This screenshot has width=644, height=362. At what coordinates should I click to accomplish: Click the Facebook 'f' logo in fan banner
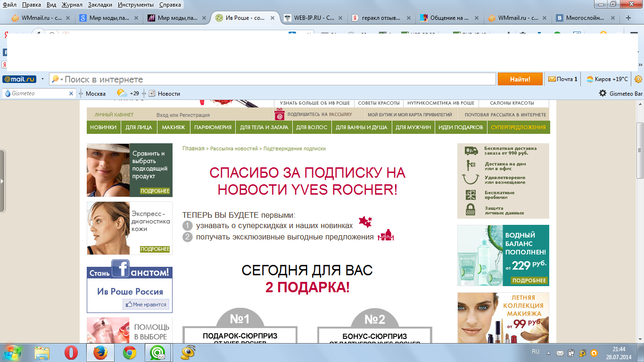coord(121,269)
